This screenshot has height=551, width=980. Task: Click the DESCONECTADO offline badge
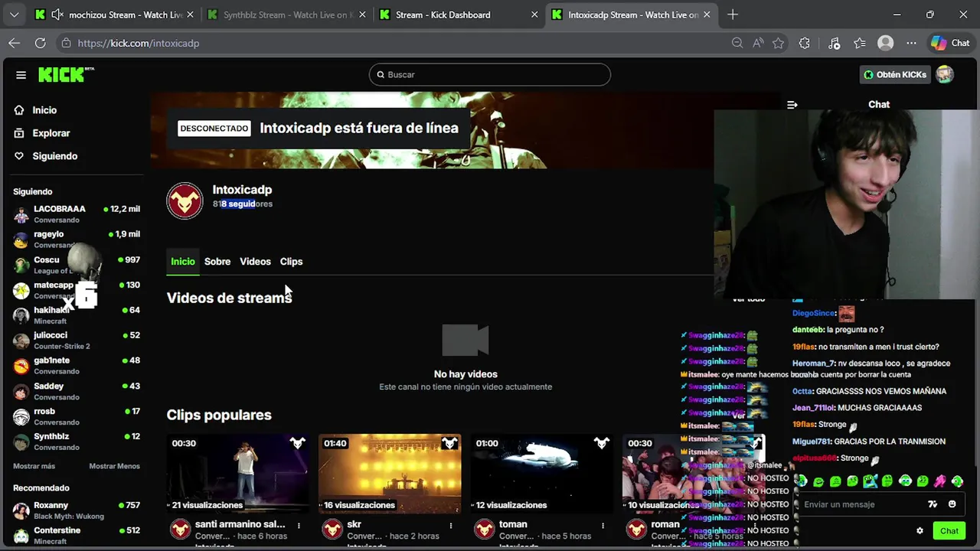tap(214, 129)
